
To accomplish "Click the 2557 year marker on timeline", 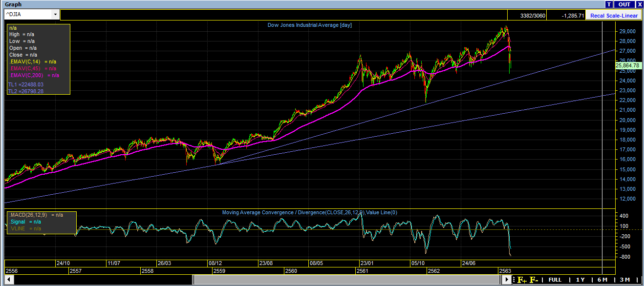I will coord(76,270).
